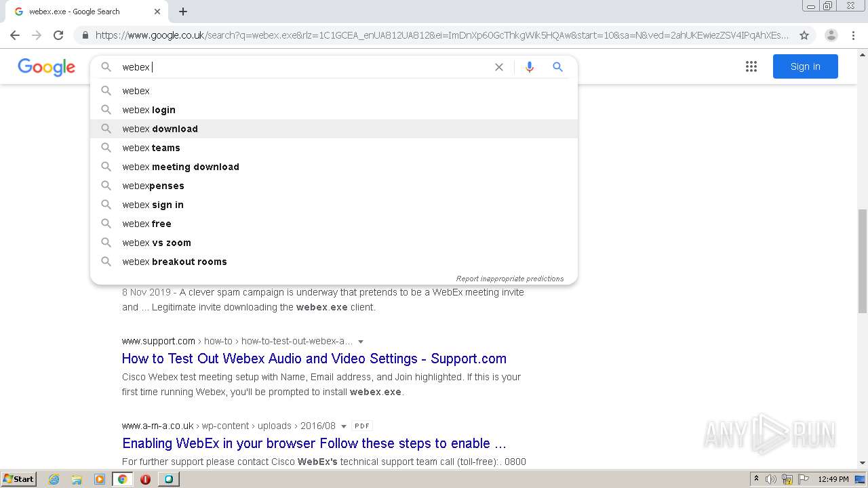
Task: Click the 12:49 PM taskbar clock
Action: tap(833, 479)
